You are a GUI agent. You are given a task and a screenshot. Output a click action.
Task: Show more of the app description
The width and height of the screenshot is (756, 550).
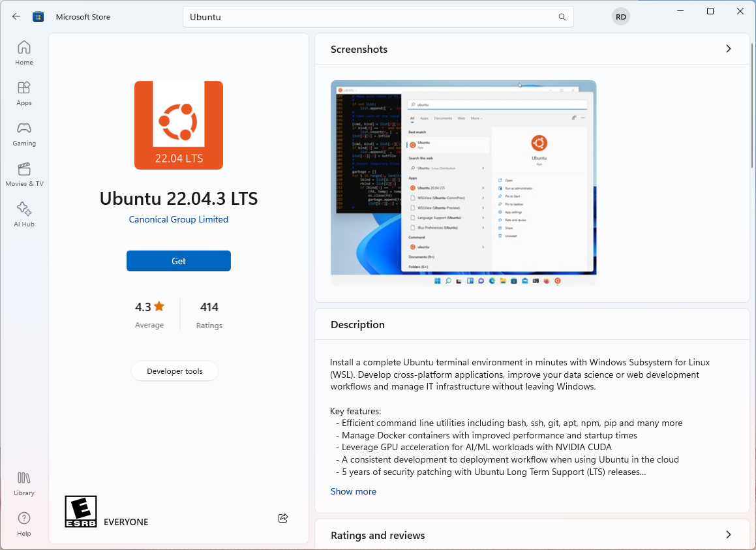[353, 491]
